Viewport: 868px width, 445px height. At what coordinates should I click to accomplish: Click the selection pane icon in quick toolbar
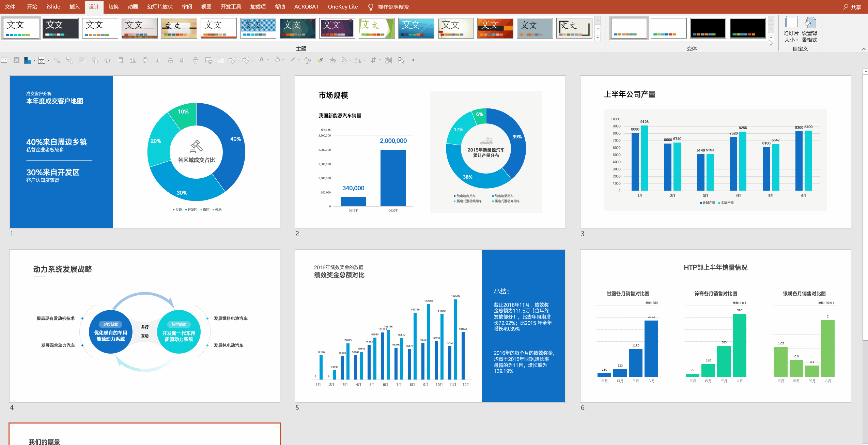401,60
